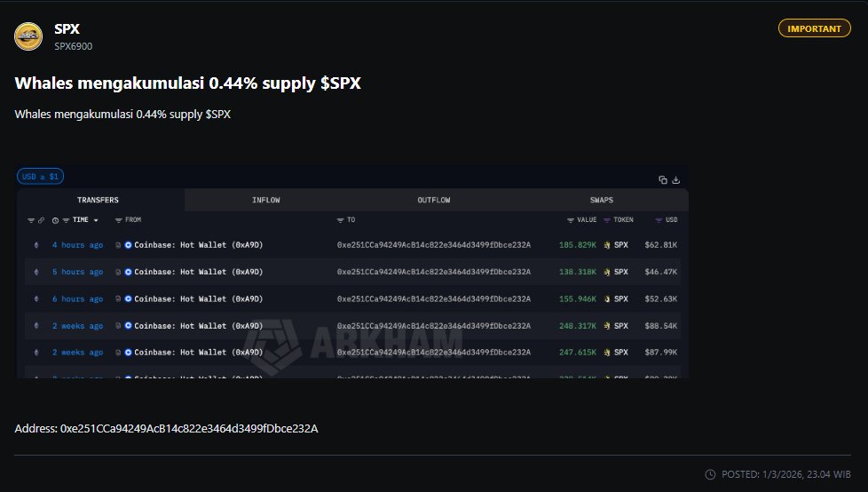
Task: Click the SPX6900 subtitle
Action: [73, 46]
